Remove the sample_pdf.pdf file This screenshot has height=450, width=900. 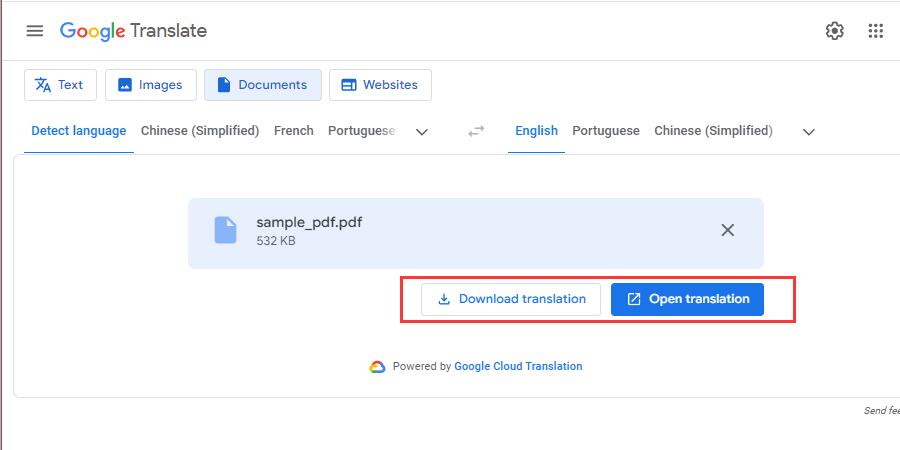click(727, 230)
